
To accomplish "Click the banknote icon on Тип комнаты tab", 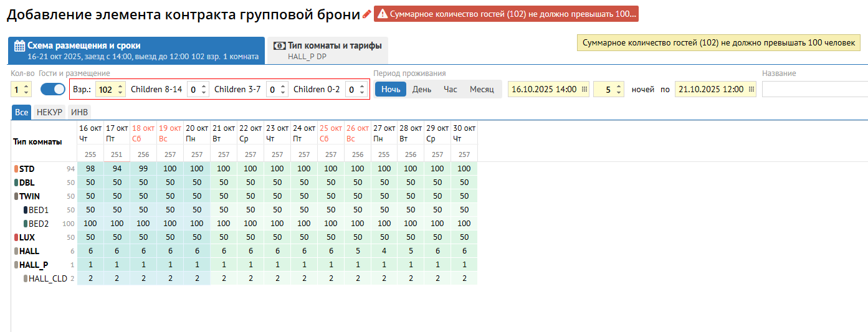I will tap(280, 45).
